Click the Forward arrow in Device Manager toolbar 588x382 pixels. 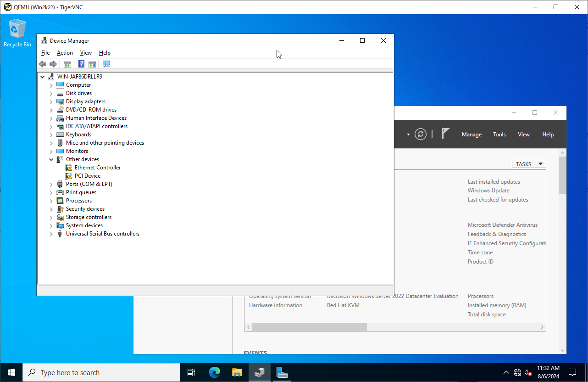point(53,64)
